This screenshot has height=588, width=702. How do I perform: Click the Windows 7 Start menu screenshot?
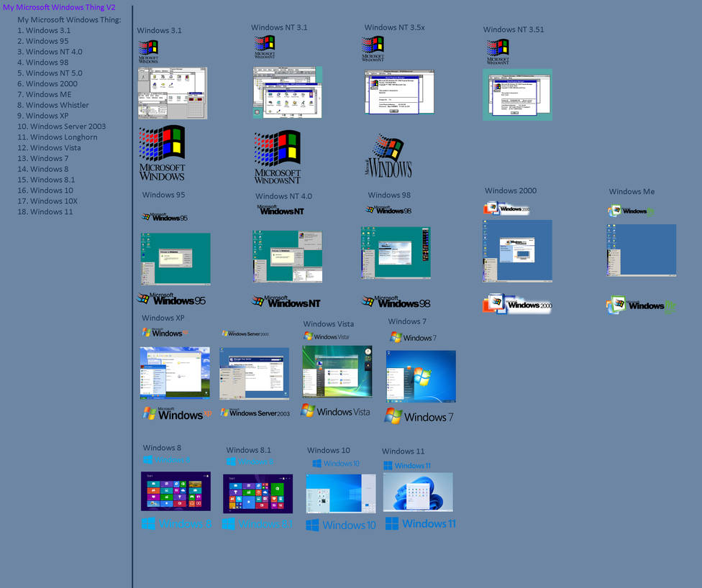(420, 375)
